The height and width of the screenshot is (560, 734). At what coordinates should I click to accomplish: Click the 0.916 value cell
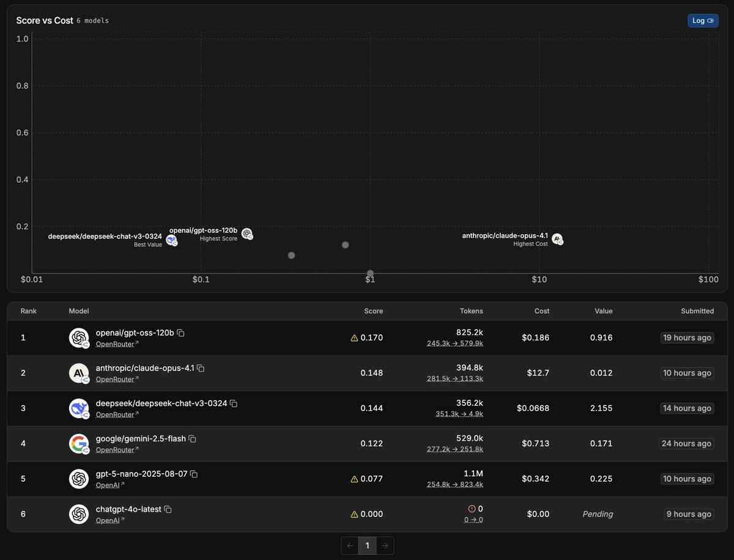[601, 337]
